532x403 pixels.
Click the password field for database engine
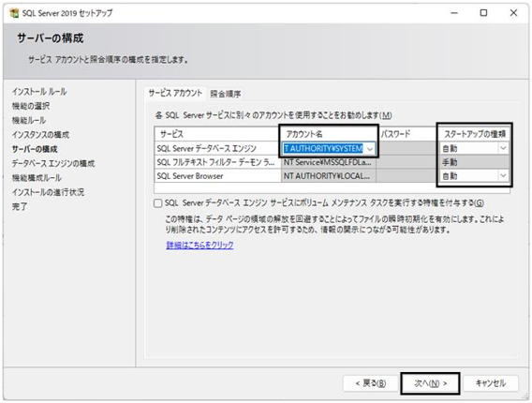pos(406,148)
